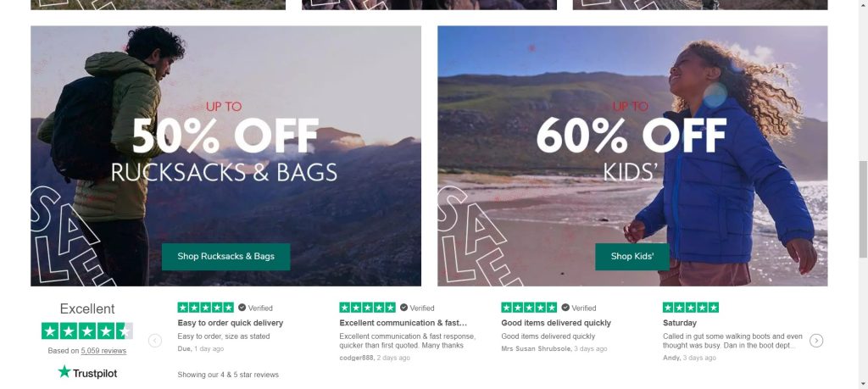Open the 'Excellent communication & fast…' review
This screenshot has height=389, width=868.
(403, 323)
